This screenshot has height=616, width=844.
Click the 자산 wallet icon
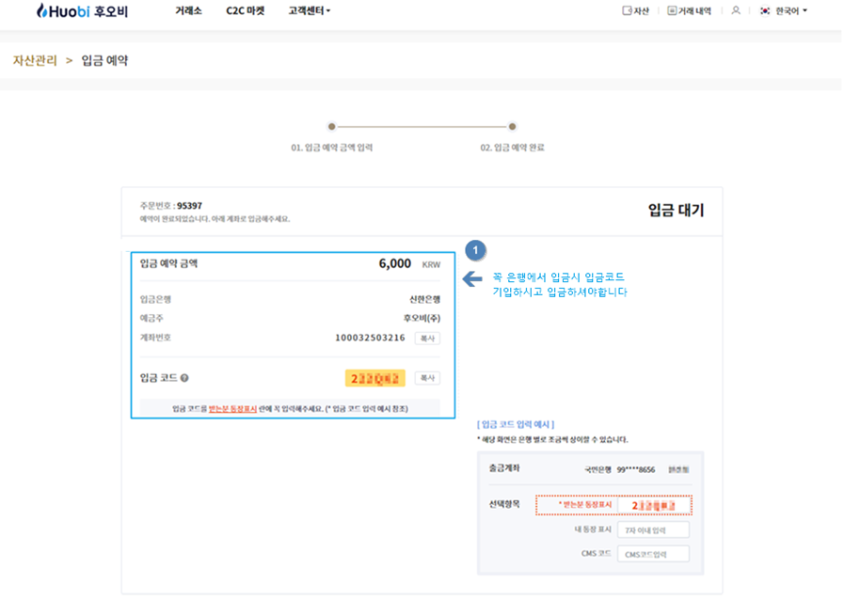pos(627,10)
